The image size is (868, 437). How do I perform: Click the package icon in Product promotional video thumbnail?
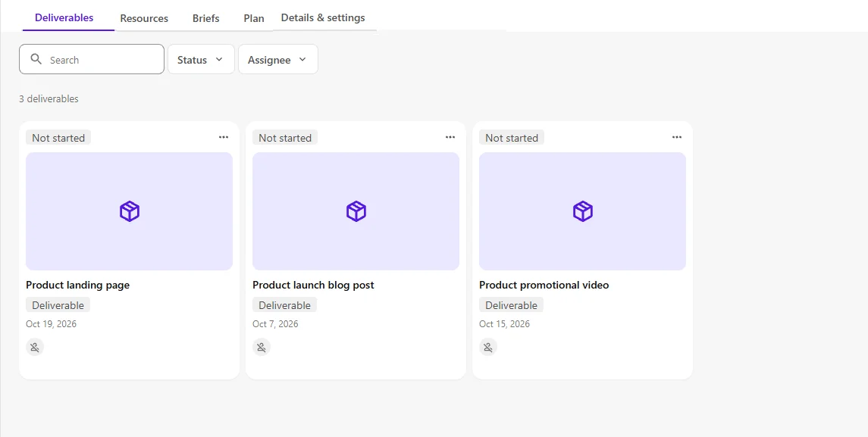tap(582, 211)
